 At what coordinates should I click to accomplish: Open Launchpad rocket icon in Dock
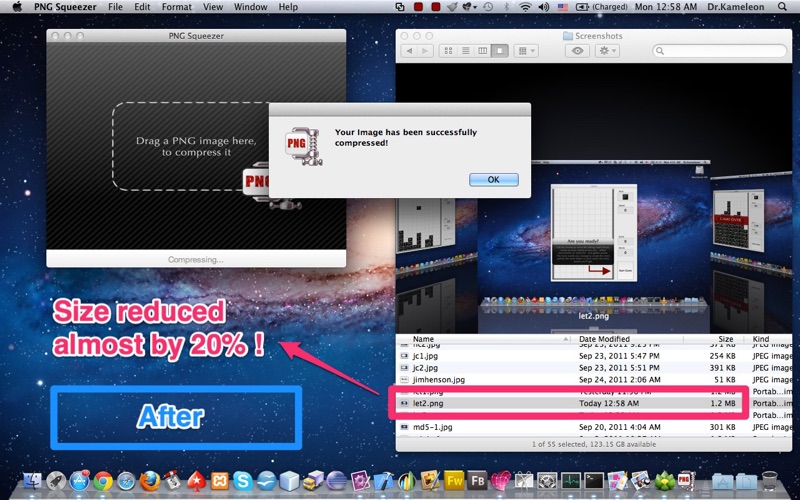pos(56,480)
